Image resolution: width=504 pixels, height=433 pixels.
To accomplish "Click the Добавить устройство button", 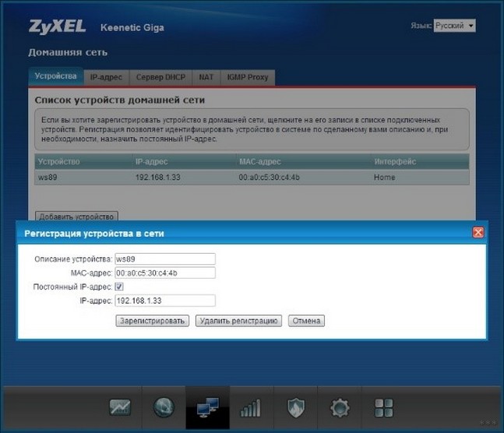I will (77, 216).
